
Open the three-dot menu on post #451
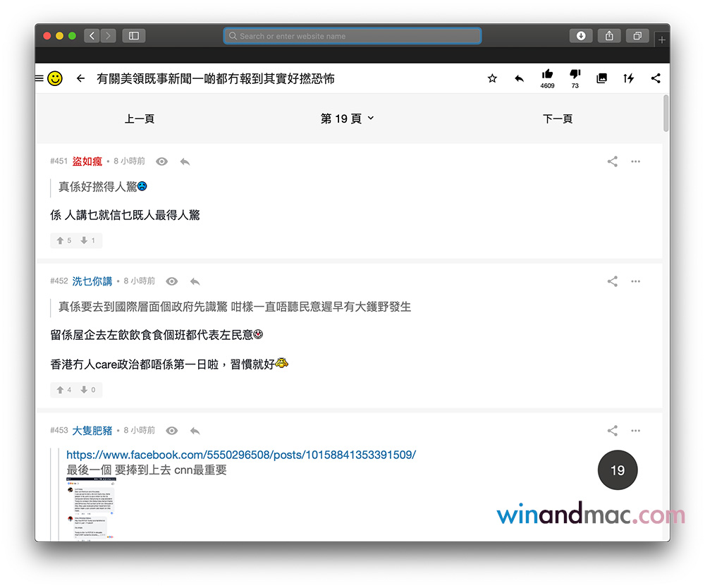pyautogui.click(x=636, y=161)
